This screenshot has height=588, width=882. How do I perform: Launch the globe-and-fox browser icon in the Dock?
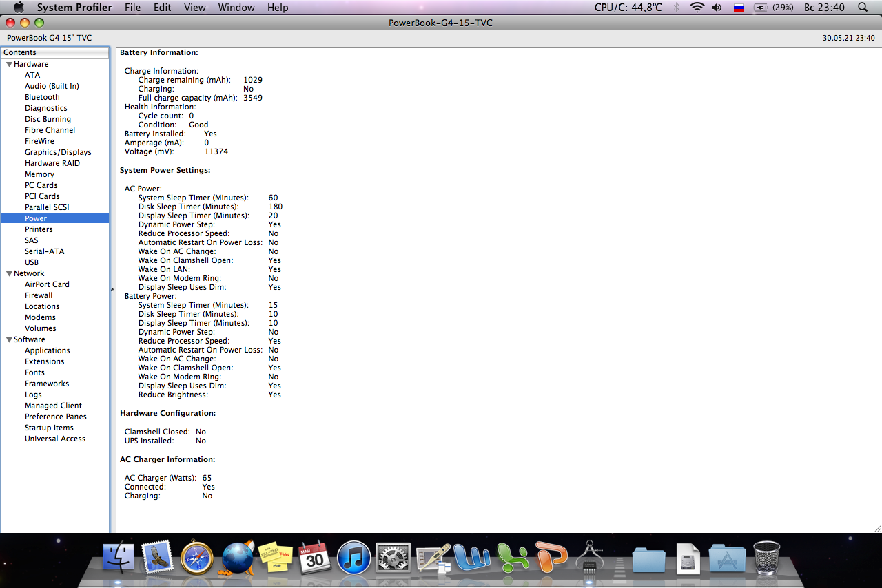click(237, 558)
